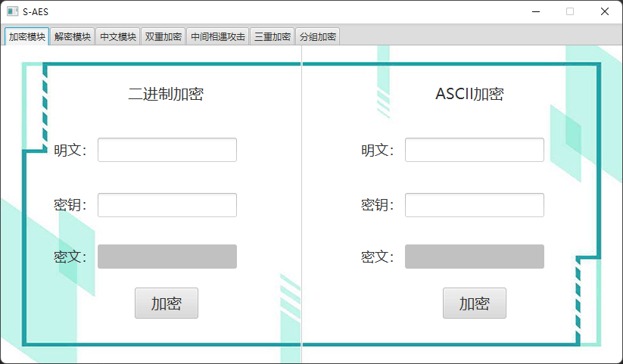Click the gray 密文 box under ASCII加密
This screenshot has height=364, width=623.
[x=474, y=257]
